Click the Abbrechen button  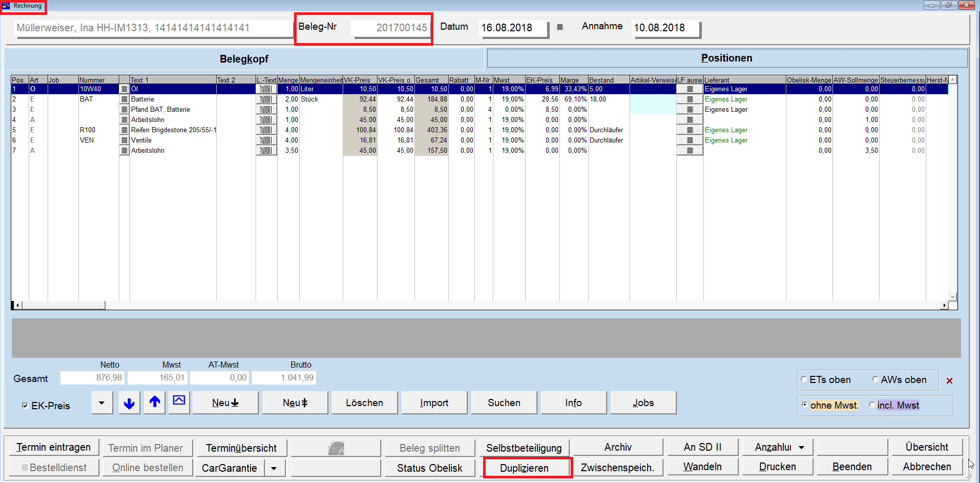[x=927, y=467]
